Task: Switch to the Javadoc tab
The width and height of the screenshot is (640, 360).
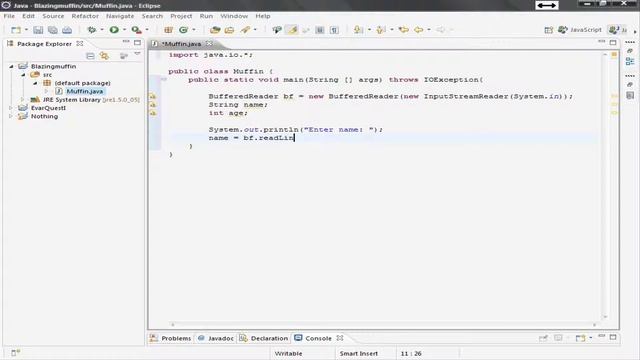Action: [215, 338]
